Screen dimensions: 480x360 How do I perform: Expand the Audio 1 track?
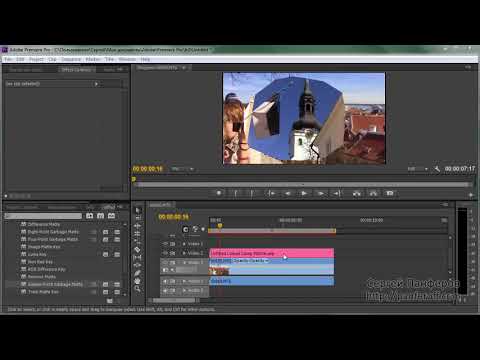[184, 281]
